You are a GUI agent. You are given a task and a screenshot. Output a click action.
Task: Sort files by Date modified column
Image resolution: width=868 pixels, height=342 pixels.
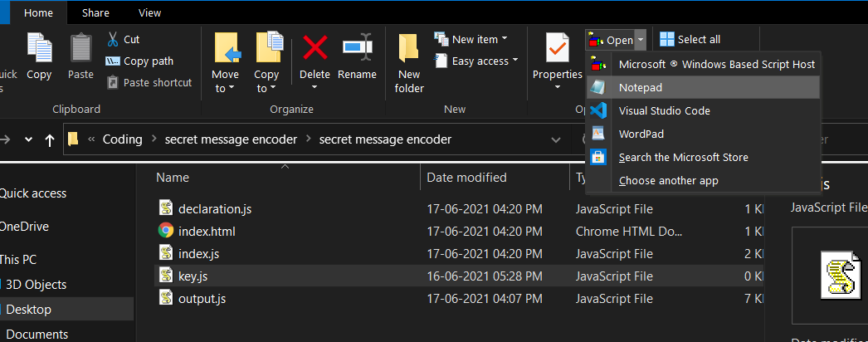click(x=466, y=178)
